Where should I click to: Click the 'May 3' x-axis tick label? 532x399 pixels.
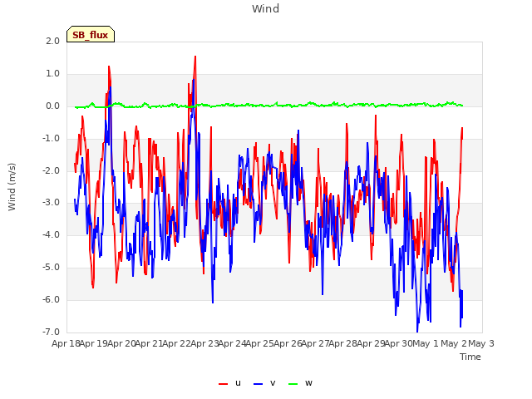[x=481, y=343]
